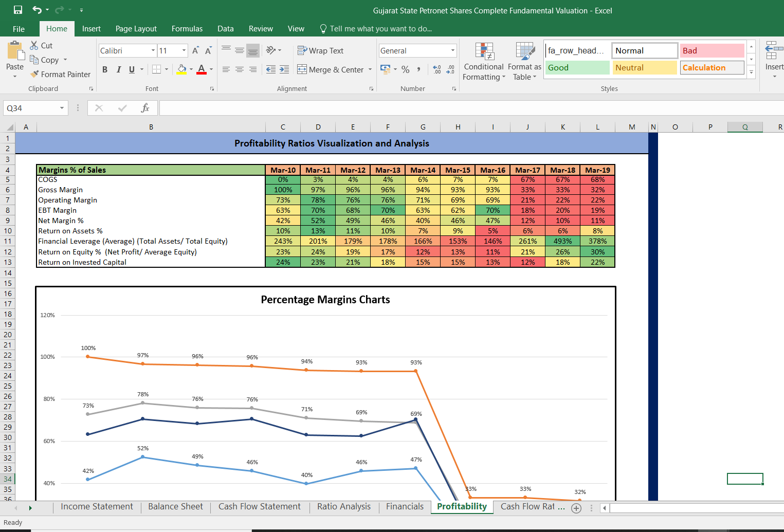Click the Save icon in title bar
784x532 pixels.
(x=18, y=10)
